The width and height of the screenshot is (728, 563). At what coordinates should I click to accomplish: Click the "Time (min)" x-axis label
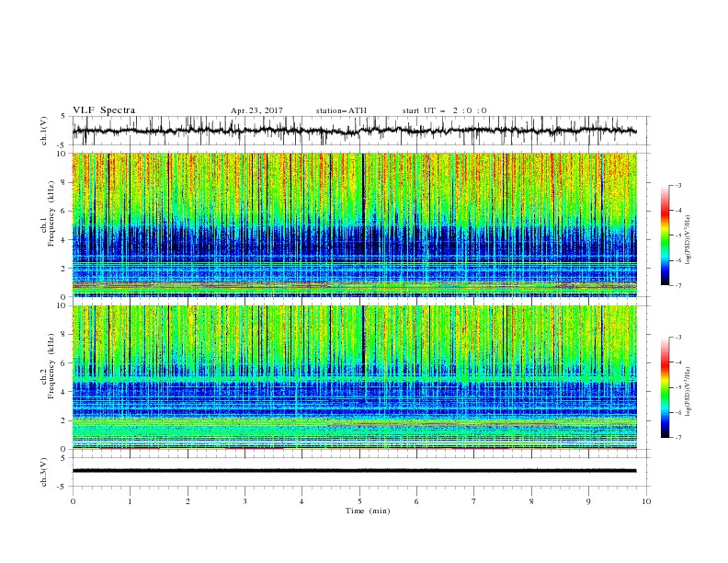coord(368,511)
